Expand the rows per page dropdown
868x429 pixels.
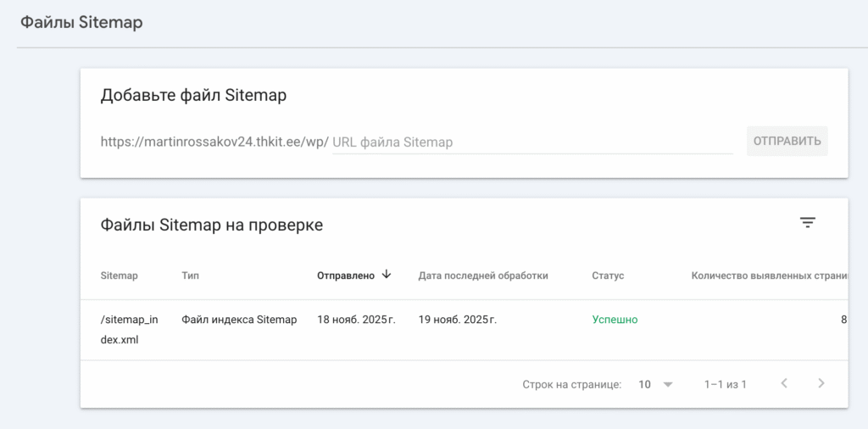pos(656,384)
